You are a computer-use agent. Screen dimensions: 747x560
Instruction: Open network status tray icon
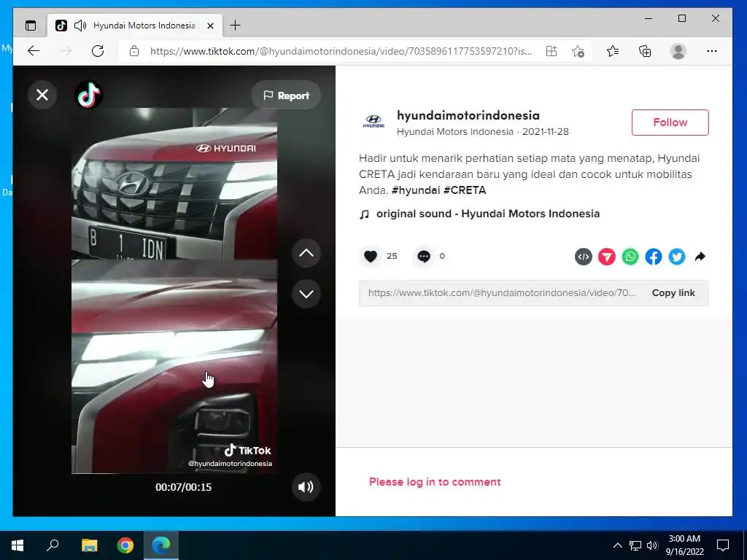coord(635,545)
